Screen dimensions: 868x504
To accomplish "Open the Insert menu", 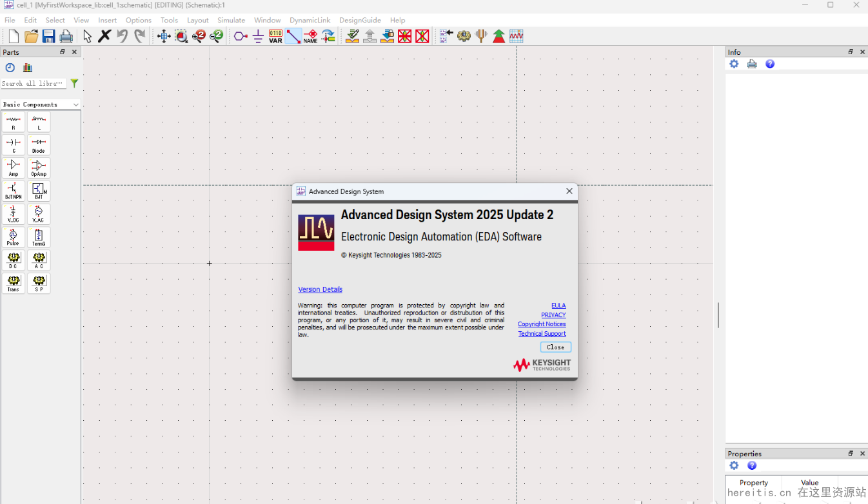I will (107, 20).
